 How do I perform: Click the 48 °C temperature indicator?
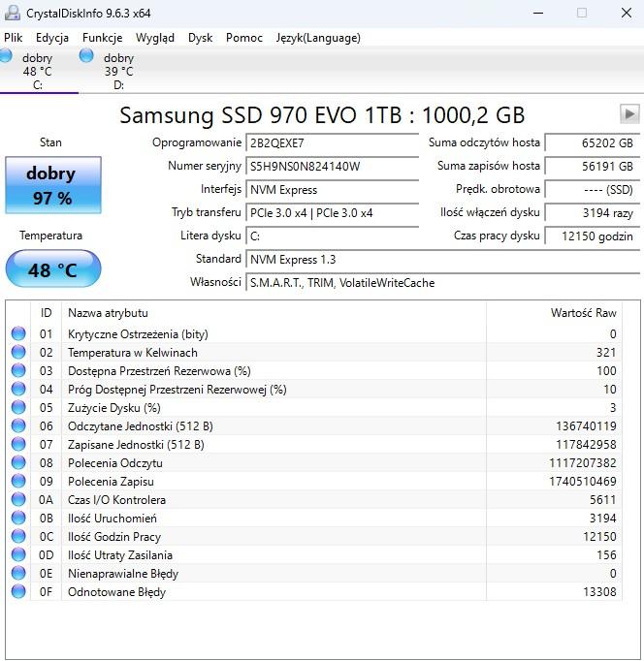tap(52, 270)
